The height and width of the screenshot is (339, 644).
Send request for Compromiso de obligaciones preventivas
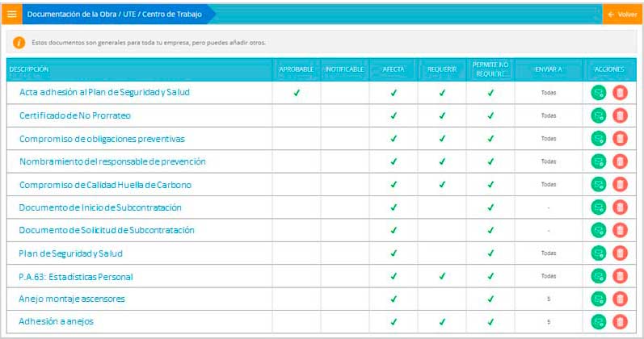coord(599,139)
